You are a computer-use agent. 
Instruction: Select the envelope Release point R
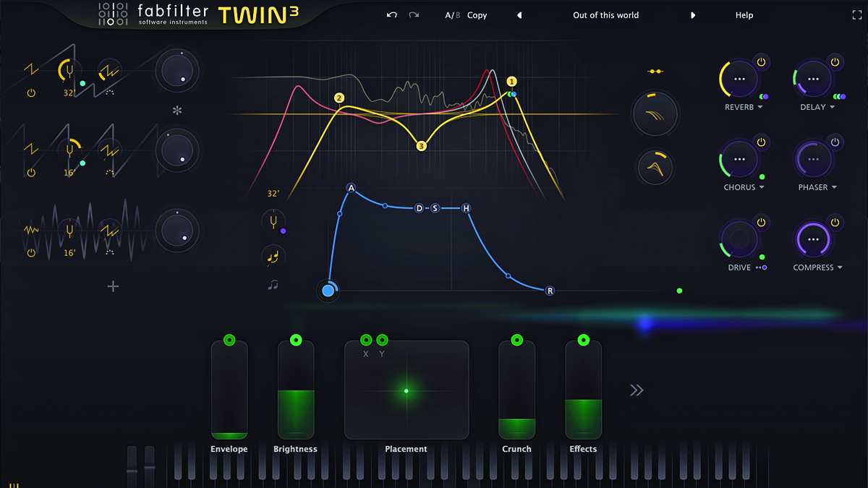coord(550,291)
